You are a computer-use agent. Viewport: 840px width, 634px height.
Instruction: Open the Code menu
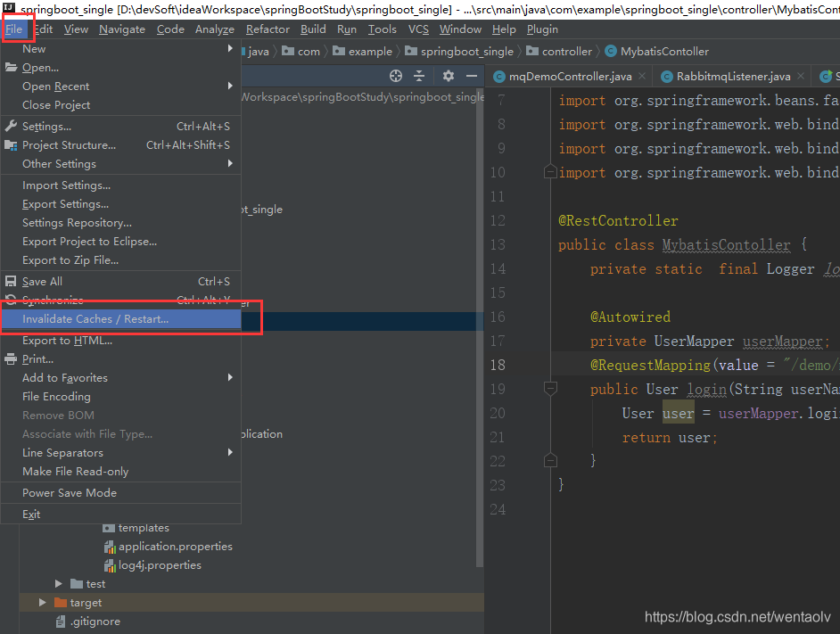pyautogui.click(x=170, y=29)
